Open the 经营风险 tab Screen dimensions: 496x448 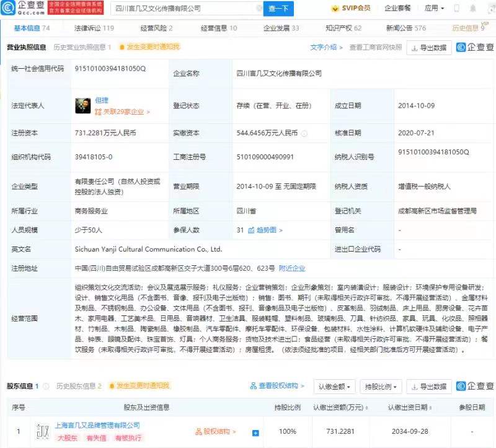[x=156, y=28]
